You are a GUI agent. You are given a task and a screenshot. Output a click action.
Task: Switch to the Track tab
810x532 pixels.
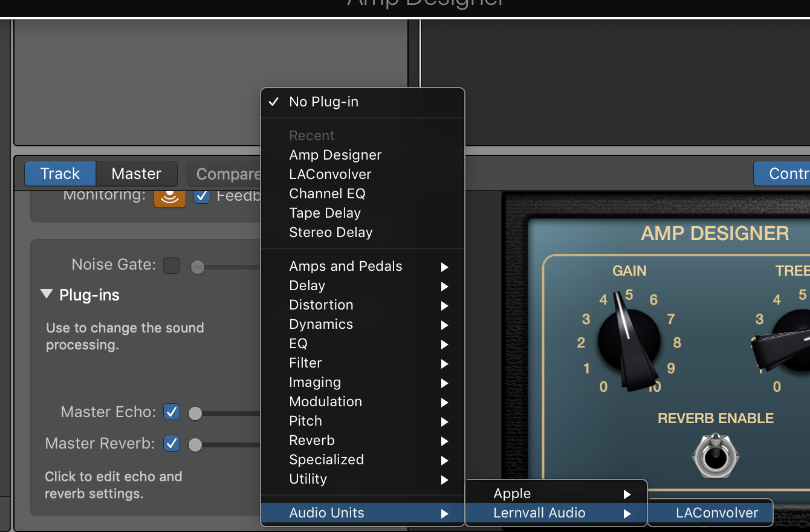(60, 174)
